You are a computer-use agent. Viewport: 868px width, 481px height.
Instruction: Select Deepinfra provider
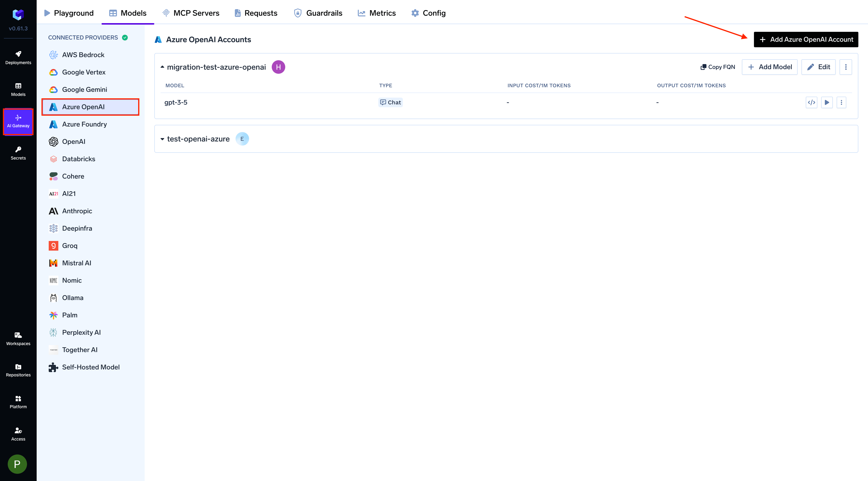coord(90,228)
